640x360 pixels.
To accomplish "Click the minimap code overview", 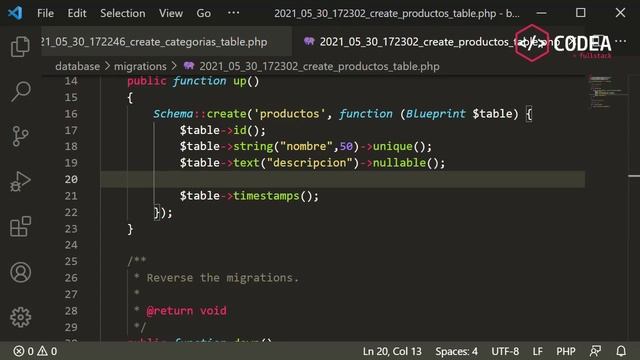I will coord(606,92).
